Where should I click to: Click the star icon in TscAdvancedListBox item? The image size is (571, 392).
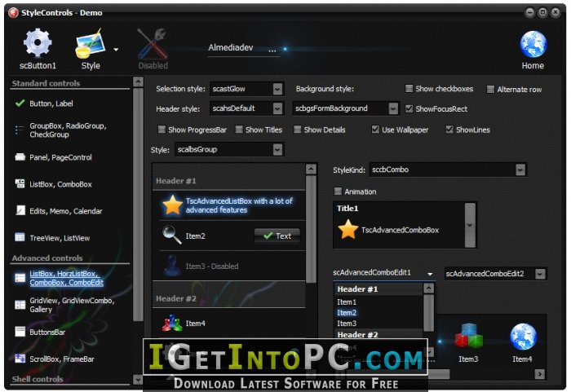pos(172,205)
